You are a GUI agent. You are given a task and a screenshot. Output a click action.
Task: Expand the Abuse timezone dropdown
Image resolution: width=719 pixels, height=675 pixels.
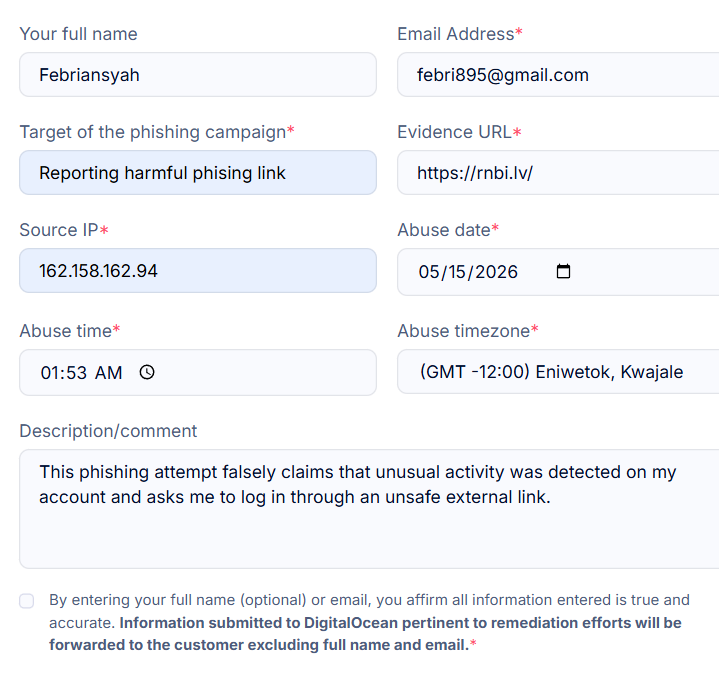point(558,372)
